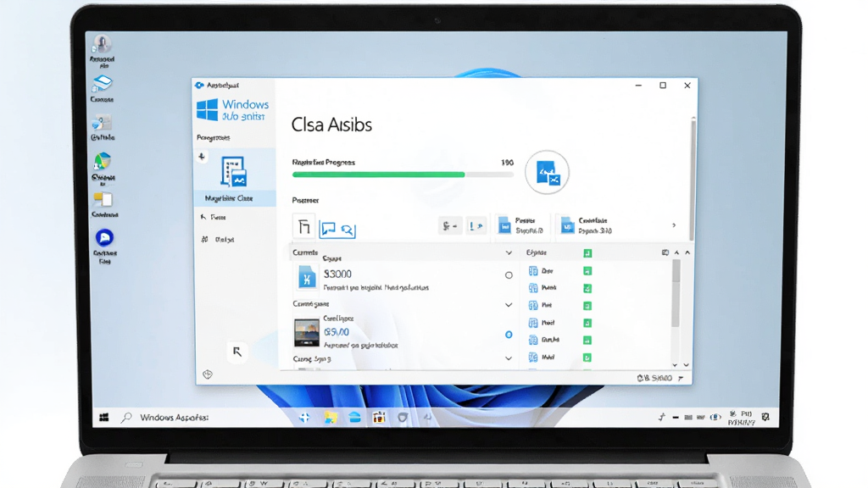Toggle the green checkbox for 'Heel' row
868x488 pixels.
(587, 323)
